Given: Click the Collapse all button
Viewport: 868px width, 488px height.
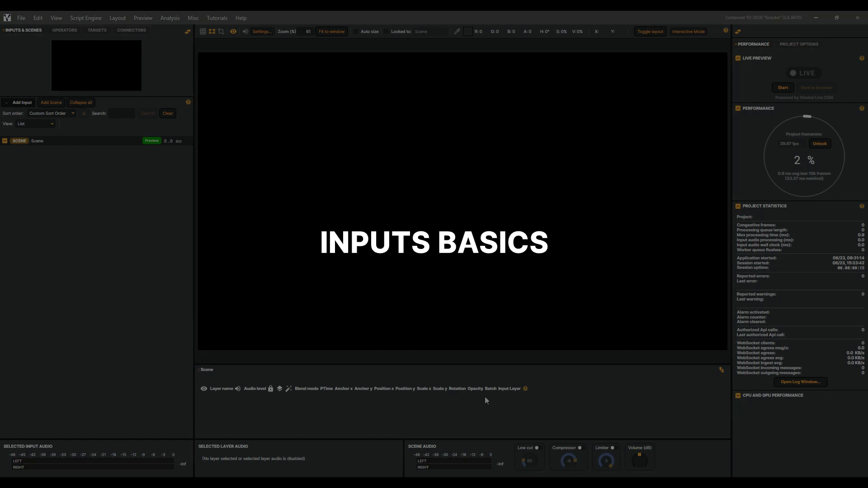Looking at the screenshot, I should pos(81,103).
